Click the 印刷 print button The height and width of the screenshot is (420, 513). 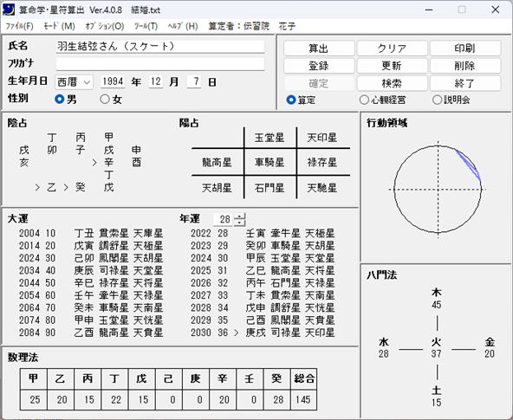[x=465, y=48]
